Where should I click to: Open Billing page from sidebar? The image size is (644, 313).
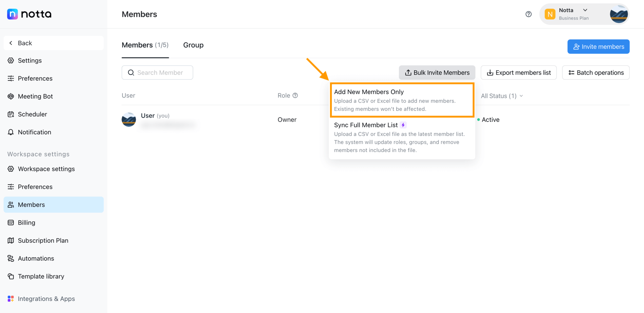(54, 223)
